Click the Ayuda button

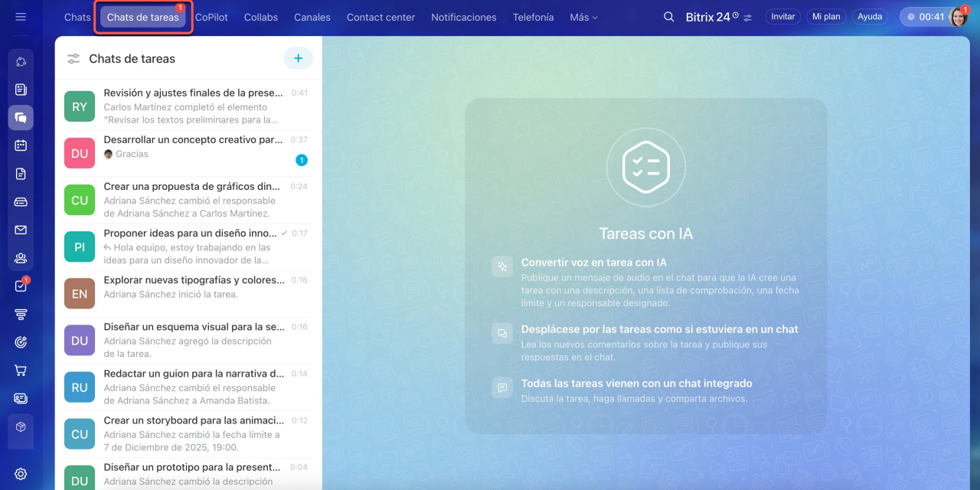[x=870, y=17]
